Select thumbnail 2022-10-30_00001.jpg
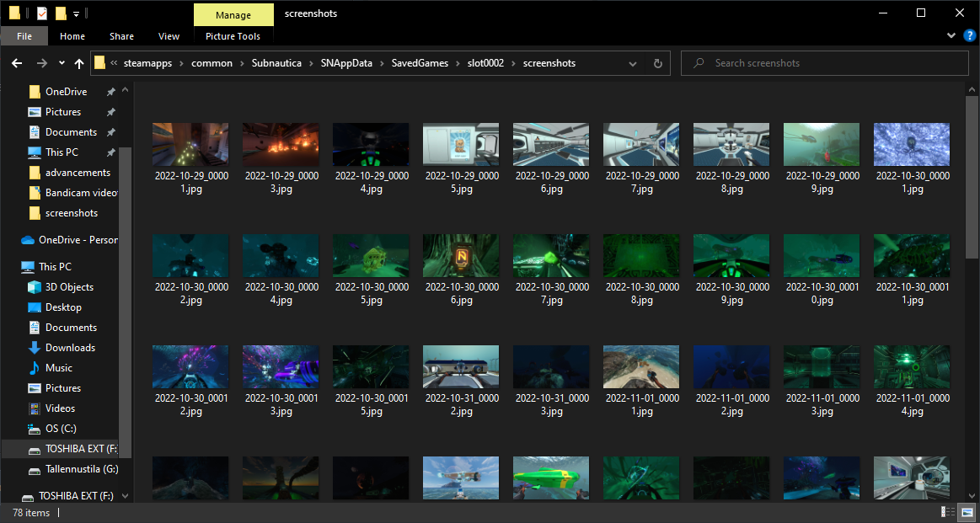This screenshot has height=523, width=980. [912, 144]
